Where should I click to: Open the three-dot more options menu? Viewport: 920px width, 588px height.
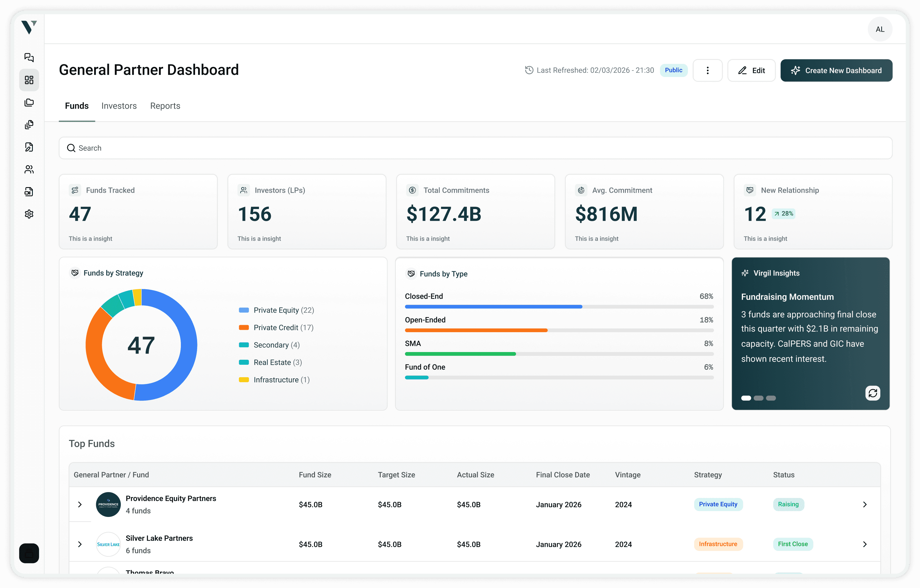pyautogui.click(x=707, y=70)
